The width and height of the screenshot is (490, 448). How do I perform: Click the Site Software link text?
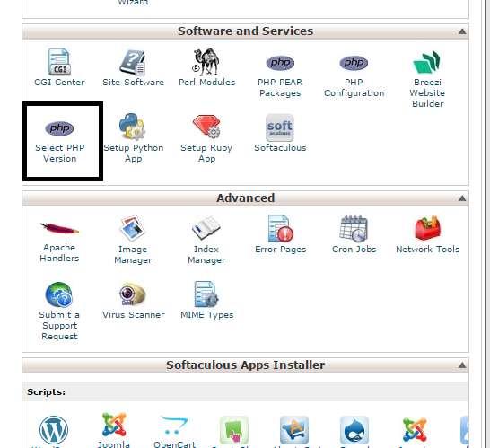tap(133, 83)
